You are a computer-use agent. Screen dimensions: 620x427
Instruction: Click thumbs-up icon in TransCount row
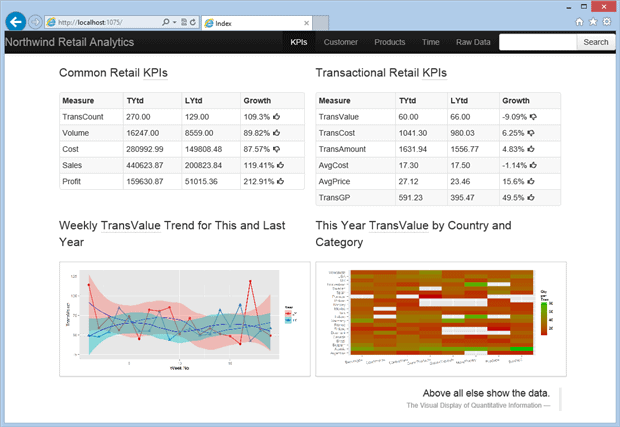(276, 117)
